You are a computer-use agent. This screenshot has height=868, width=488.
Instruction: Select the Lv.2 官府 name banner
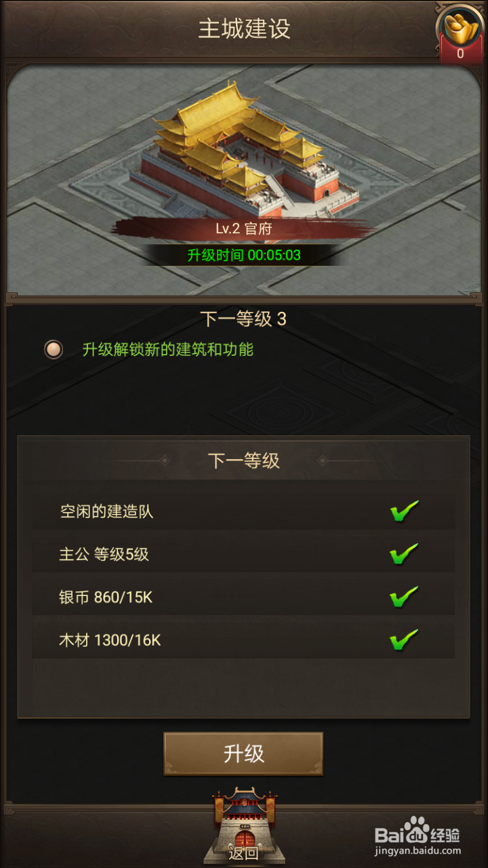(x=243, y=229)
